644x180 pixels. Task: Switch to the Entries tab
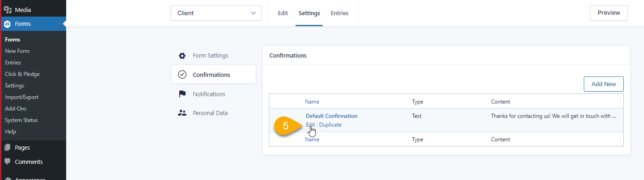pyautogui.click(x=340, y=13)
